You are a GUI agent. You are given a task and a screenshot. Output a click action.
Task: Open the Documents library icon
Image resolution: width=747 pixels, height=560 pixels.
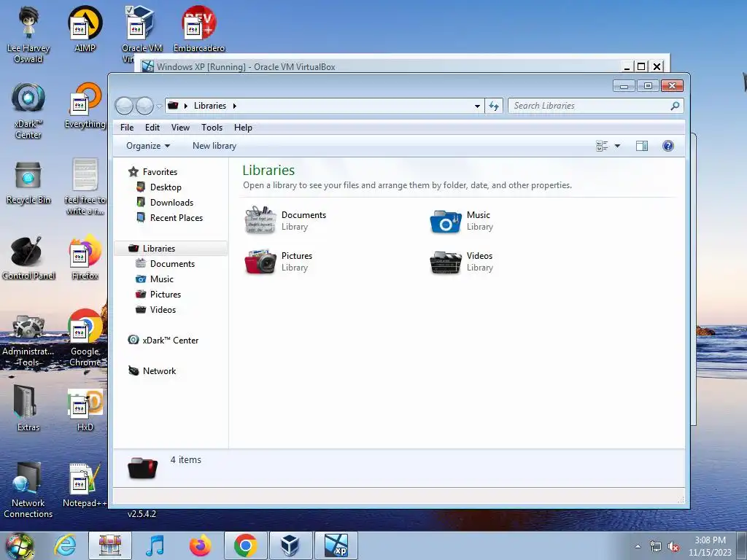tap(260, 220)
